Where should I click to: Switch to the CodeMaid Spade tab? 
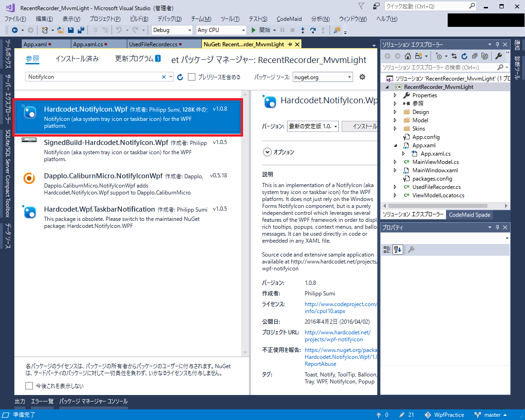(x=469, y=215)
